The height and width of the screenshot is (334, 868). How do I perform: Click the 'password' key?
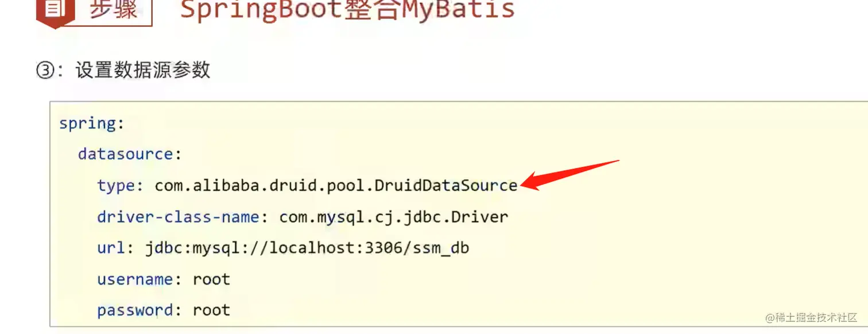pos(135,310)
